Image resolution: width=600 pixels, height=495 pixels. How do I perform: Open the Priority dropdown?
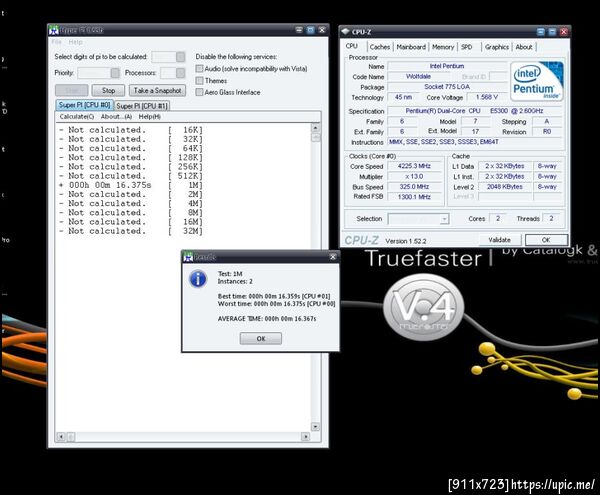[115, 73]
